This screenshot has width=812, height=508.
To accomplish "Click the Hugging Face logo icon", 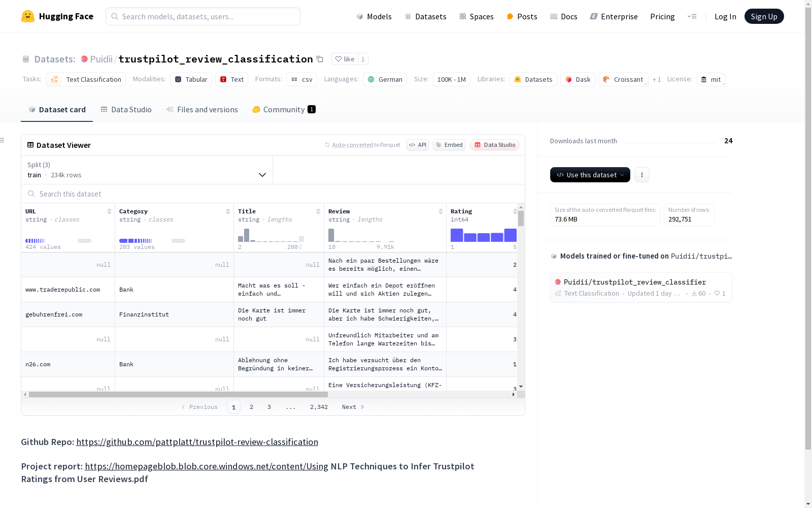I will [x=28, y=16].
